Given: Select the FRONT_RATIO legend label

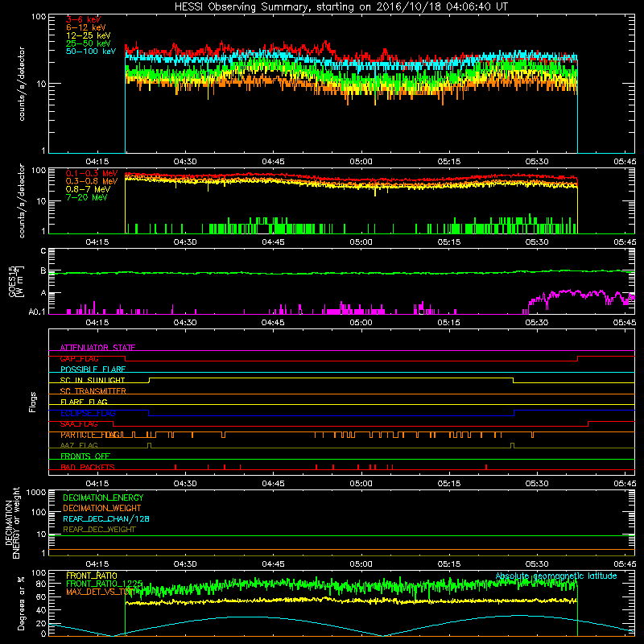Looking at the screenshot, I should click(x=92, y=576).
